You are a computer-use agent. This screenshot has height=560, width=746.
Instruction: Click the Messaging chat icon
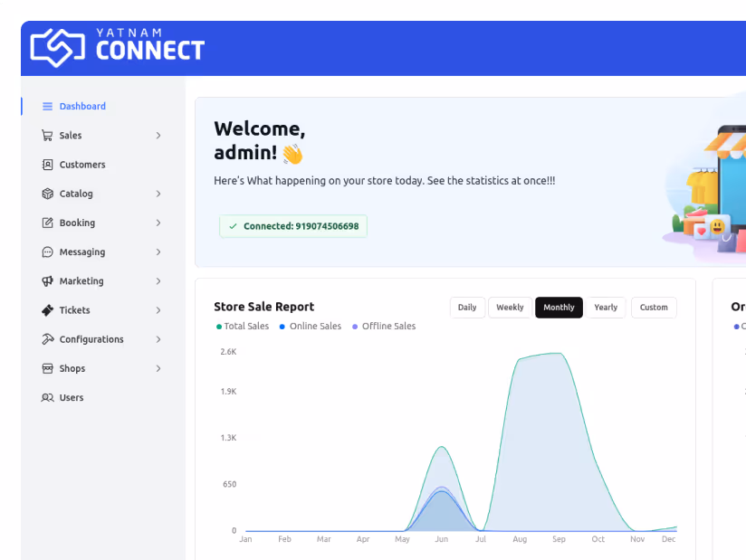click(x=47, y=252)
